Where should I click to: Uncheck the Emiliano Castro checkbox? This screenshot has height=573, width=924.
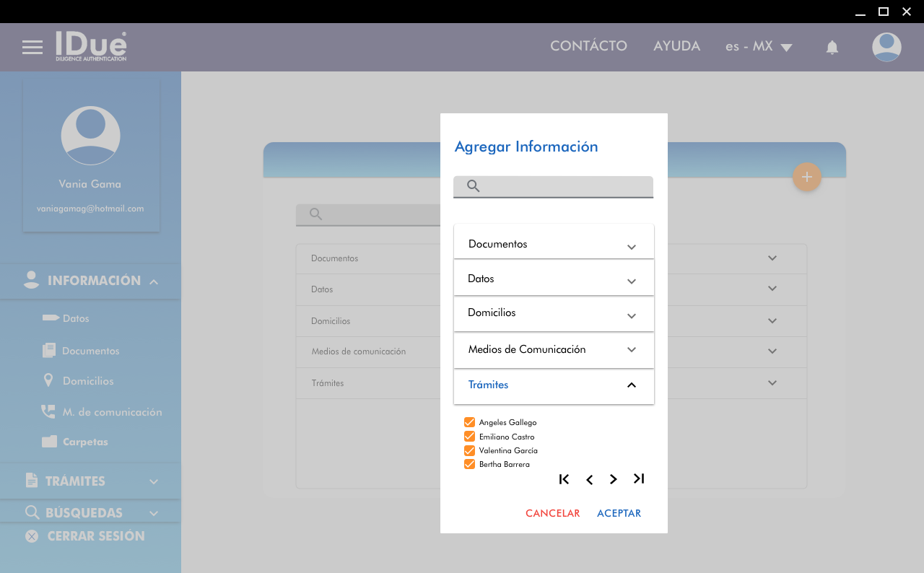click(469, 437)
